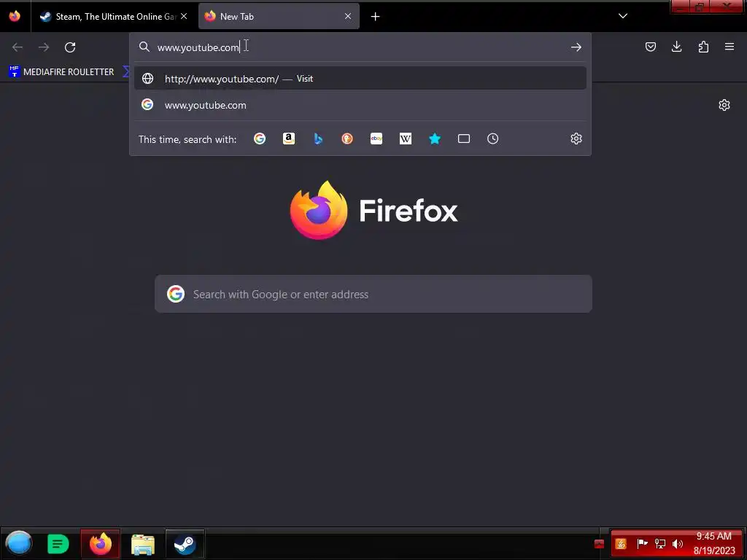The width and height of the screenshot is (747, 560).
Task: Open the network tray icon
Action: (x=659, y=543)
